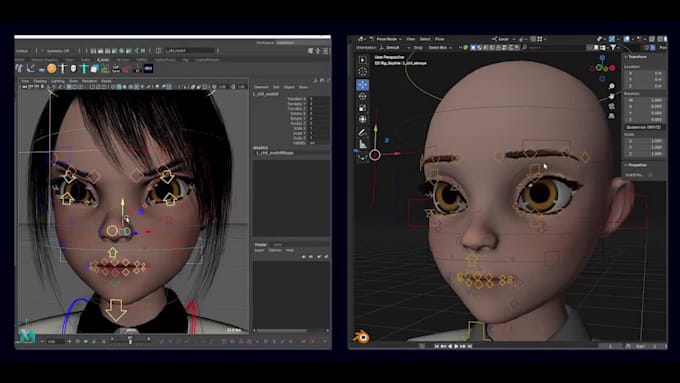Click the red X axis on navigation gizmo
Image resolution: width=680 pixels, height=383 pixels.
click(612, 68)
